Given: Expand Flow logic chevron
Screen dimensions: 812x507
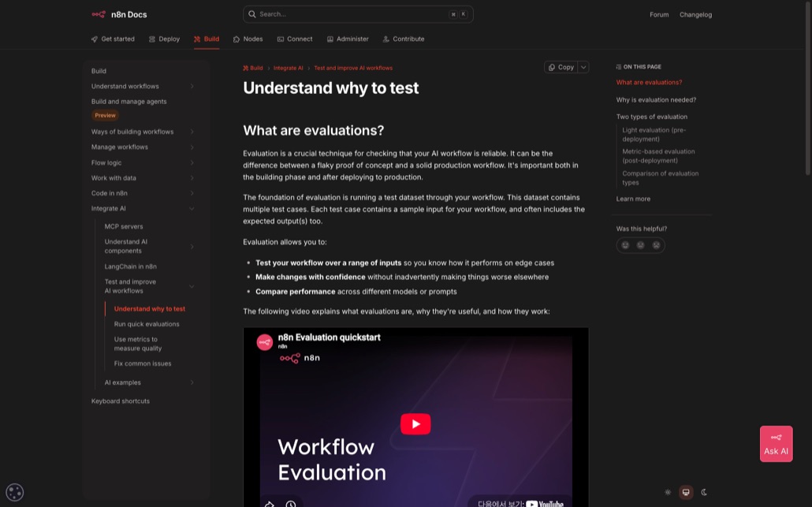Looking at the screenshot, I should (x=192, y=162).
